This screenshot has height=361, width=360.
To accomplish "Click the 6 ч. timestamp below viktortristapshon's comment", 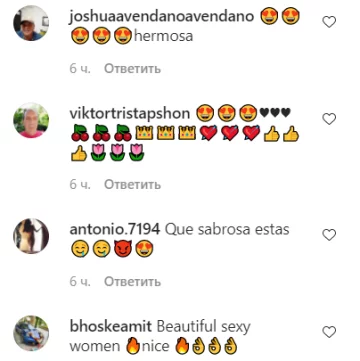I will (x=80, y=184).
